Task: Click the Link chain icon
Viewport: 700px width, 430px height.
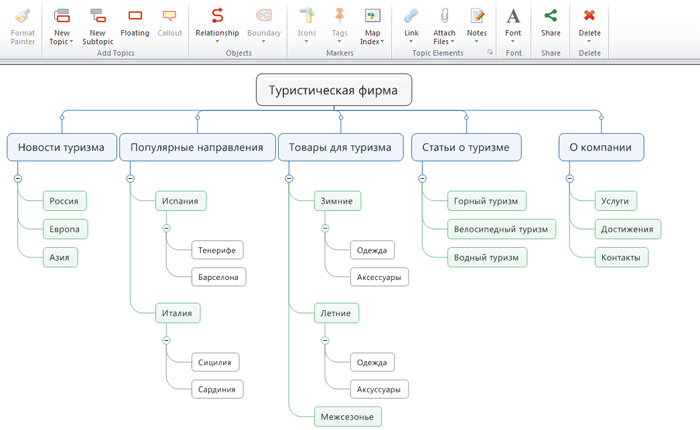Action: [x=411, y=16]
